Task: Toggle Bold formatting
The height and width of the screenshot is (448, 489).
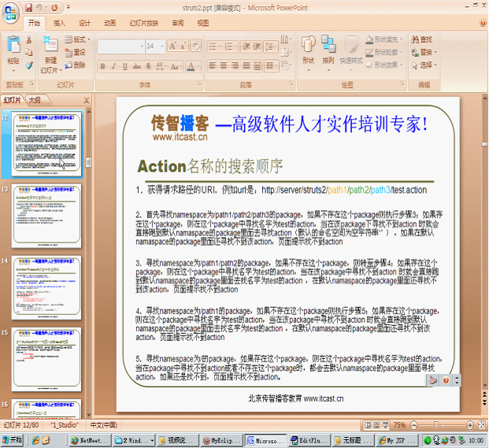Action: (102, 66)
